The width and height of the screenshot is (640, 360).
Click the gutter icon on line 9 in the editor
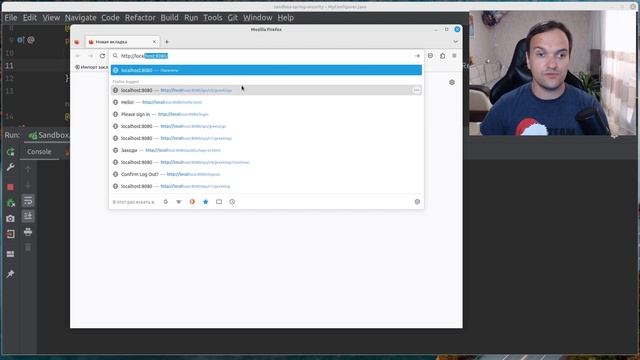click(20, 40)
